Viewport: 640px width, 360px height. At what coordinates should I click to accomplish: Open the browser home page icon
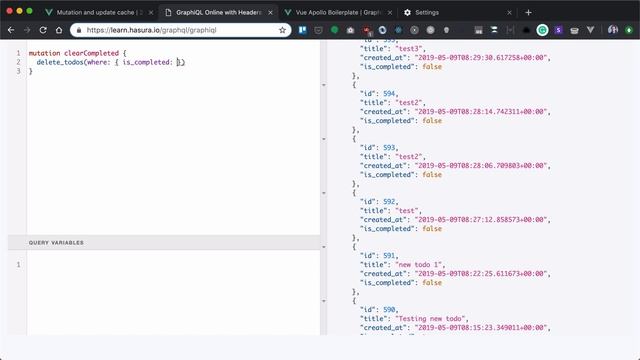[59, 30]
